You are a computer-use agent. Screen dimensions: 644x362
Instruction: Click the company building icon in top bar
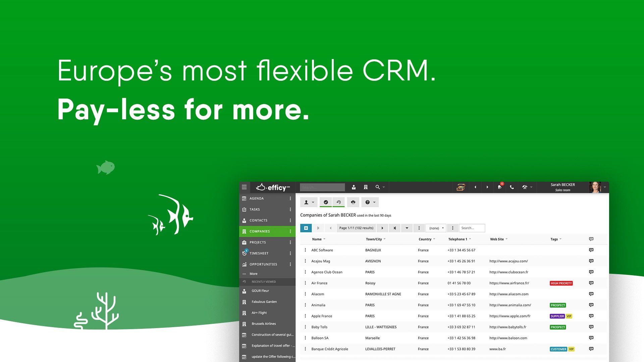(x=366, y=187)
